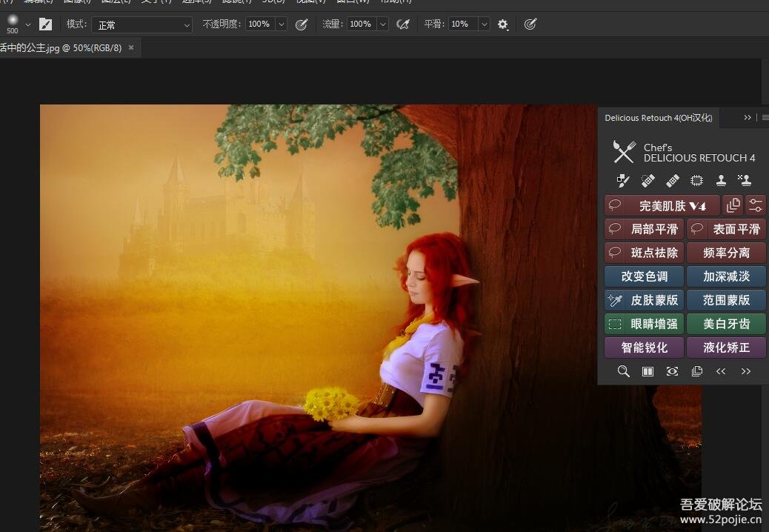Toggle the eye preview icon at the panel bottom
769x532 pixels.
[673, 372]
